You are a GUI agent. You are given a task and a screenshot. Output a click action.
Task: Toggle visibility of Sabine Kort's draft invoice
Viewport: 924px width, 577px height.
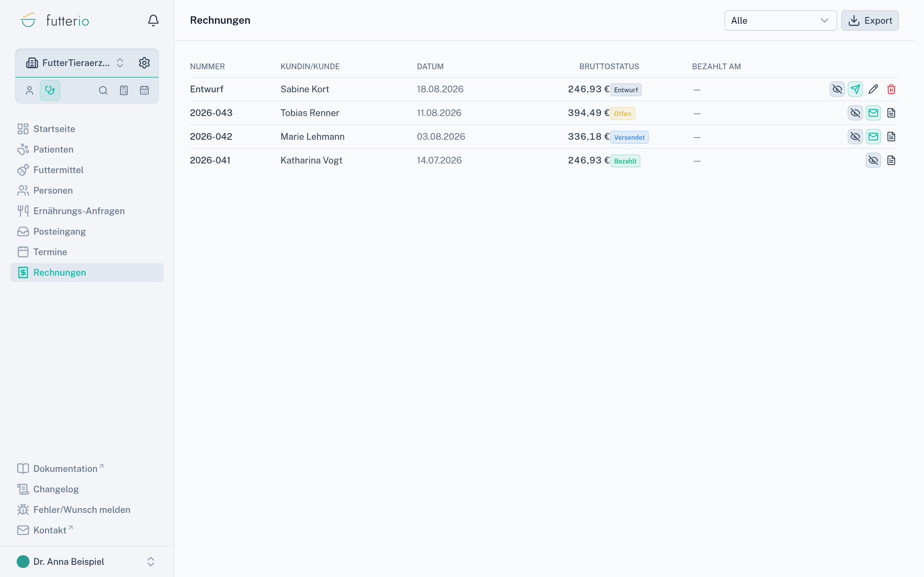coord(837,89)
